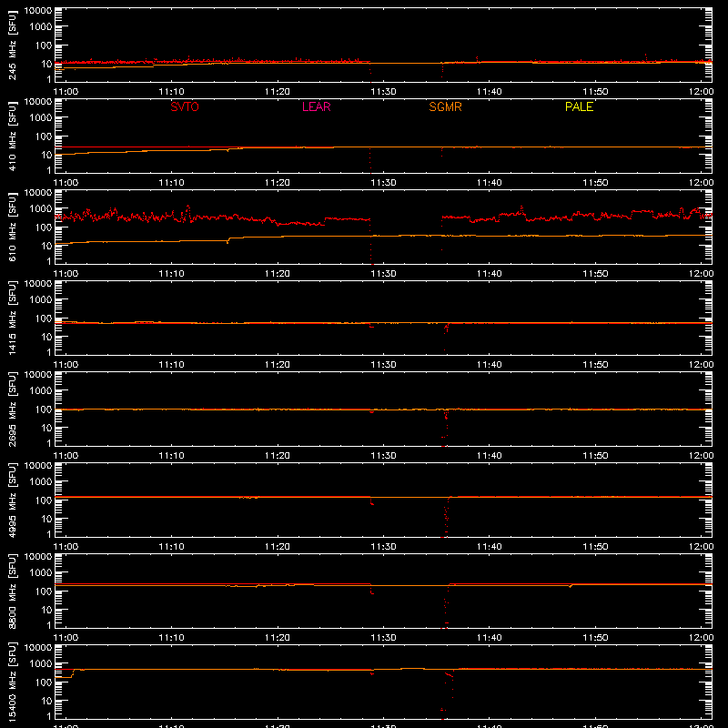
Task: Select the orange SGMR station label
Action: [x=445, y=106]
